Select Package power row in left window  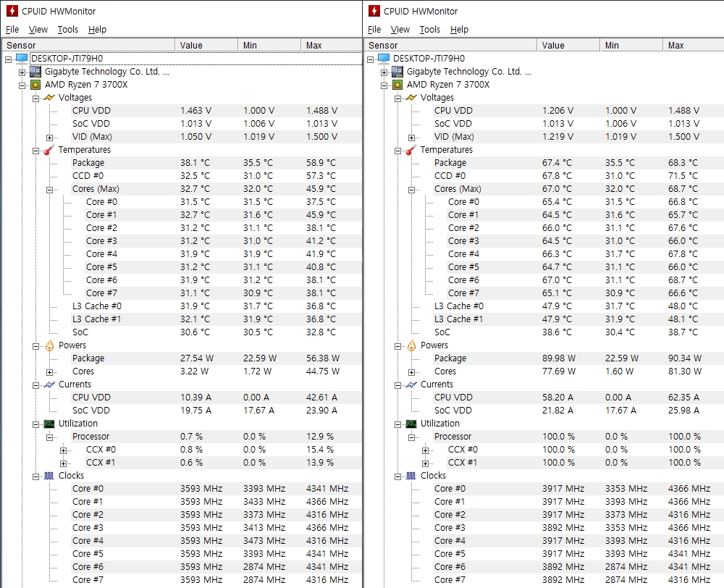point(216,358)
